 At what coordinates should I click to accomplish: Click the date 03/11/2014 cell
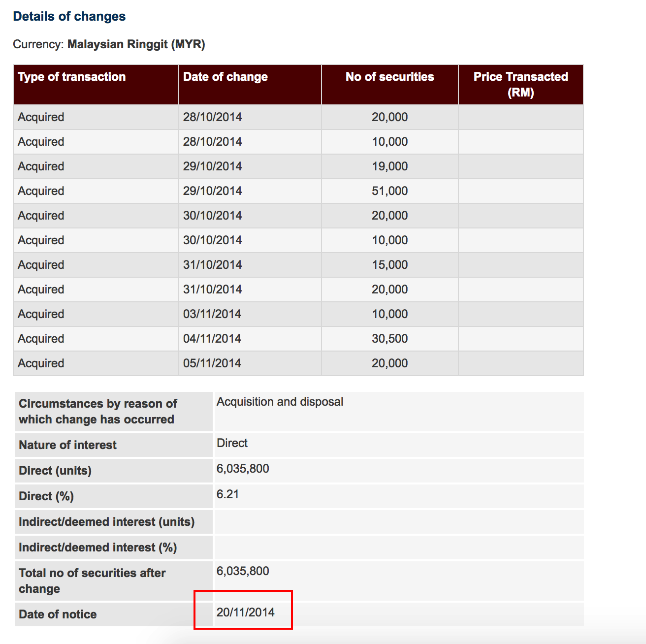click(212, 314)
